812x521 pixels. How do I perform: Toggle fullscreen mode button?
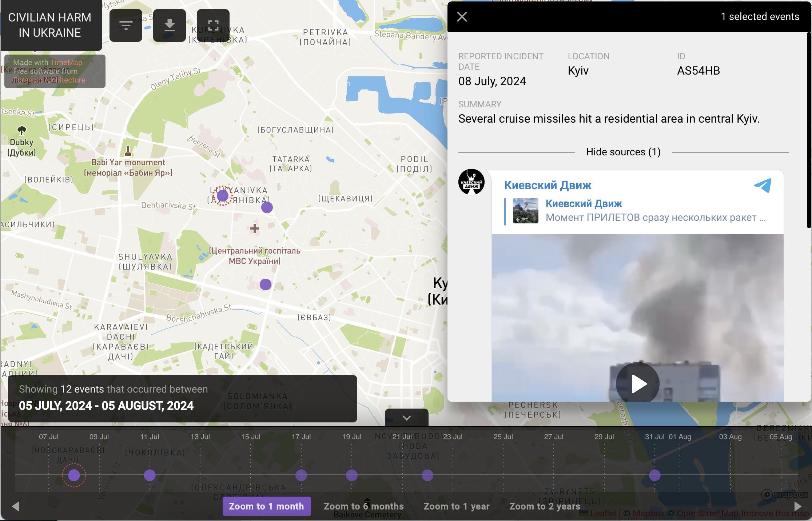click(x=213, y=25)
